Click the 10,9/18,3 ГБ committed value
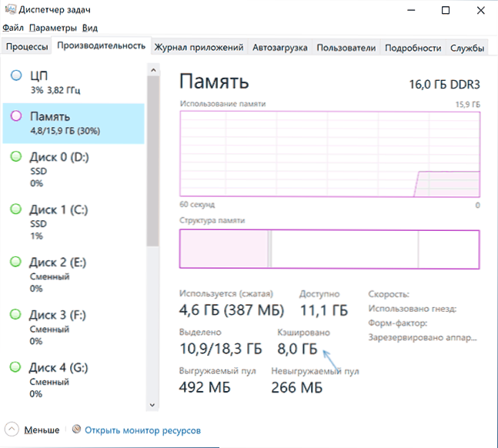Image resolution: width=498 pixels, height=448 pixels. 221,349
